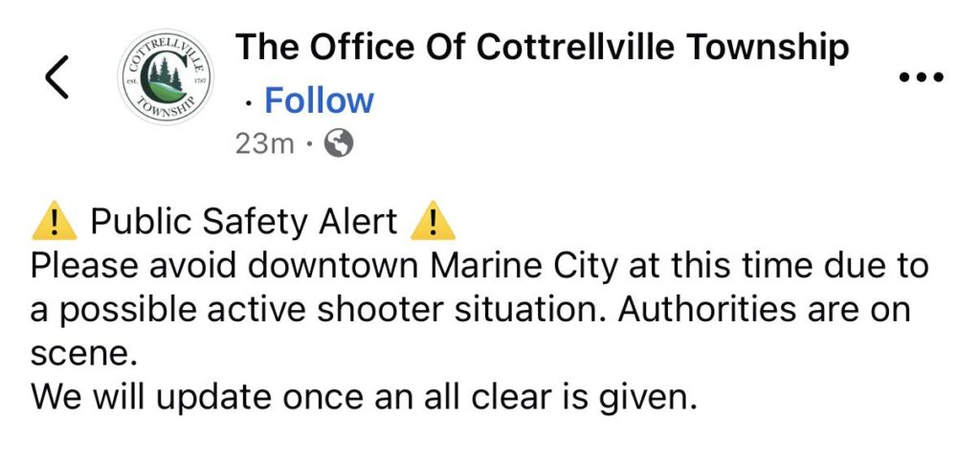Click the 23m post timestamp
Screen dimensions: 980x460
click(265, 143)
